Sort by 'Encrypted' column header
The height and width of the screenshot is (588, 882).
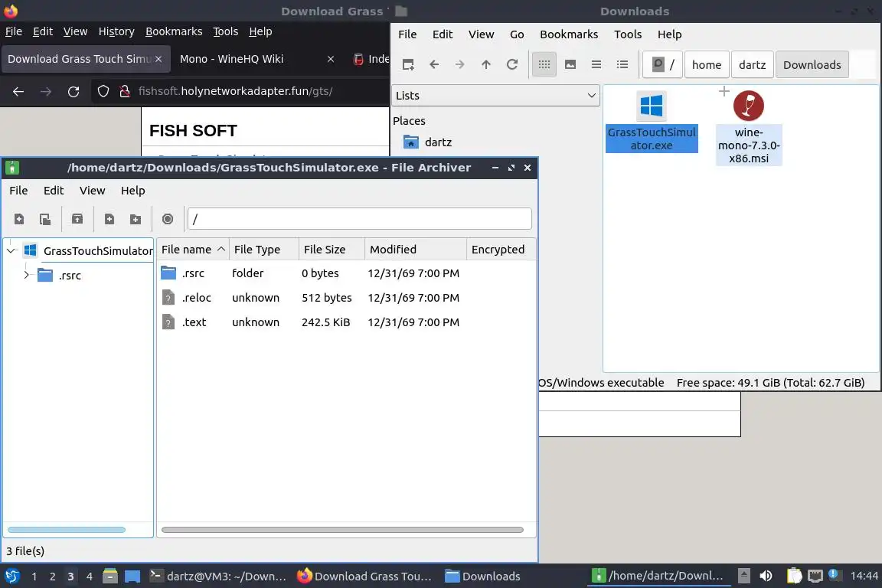(x=500, y=250)
